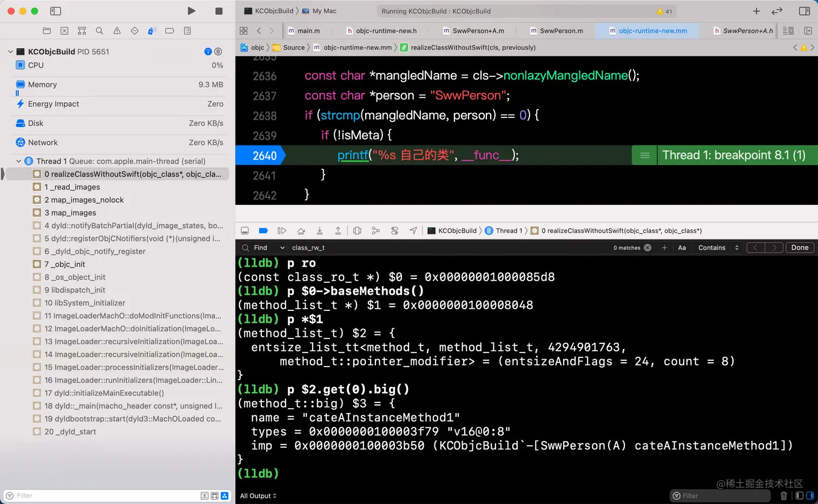818x504 pixels.
Task: Open the Source folder jump bar menu
Action: (289, 48)
